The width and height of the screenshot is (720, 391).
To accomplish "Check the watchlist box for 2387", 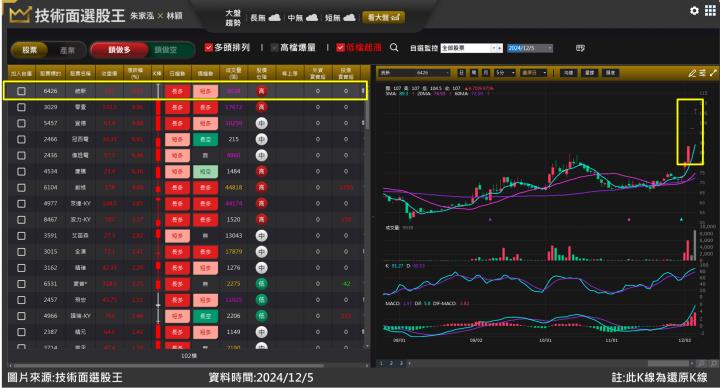I will tap(21, 332).
